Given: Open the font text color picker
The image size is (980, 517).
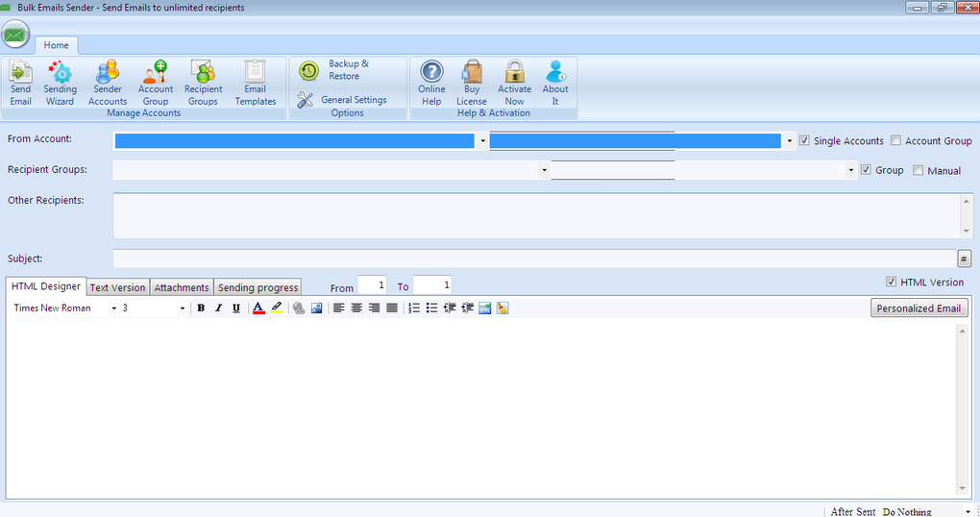Looking at the screenshot, I should pos(258,308).
